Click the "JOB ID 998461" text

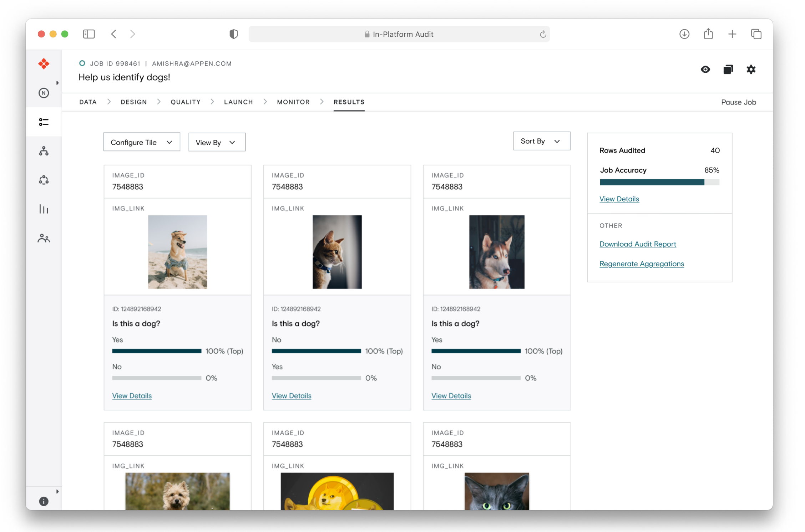[115, 63]
